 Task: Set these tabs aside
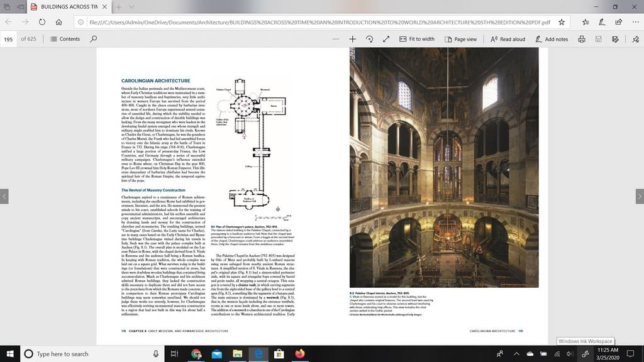[x=20, y=6]
